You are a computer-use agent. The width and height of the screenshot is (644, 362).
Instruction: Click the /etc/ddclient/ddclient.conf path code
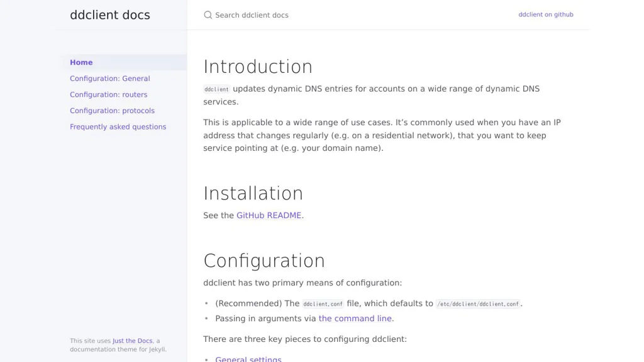(x=478, y=304)
